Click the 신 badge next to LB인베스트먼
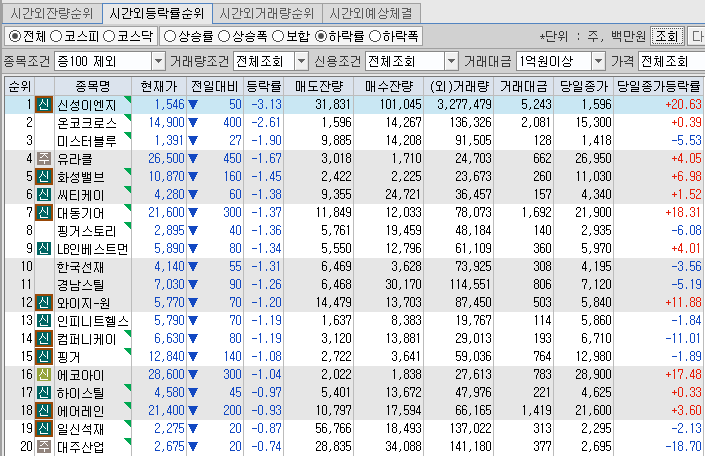Viewport: 705px width, 456px height. (44, 248)
